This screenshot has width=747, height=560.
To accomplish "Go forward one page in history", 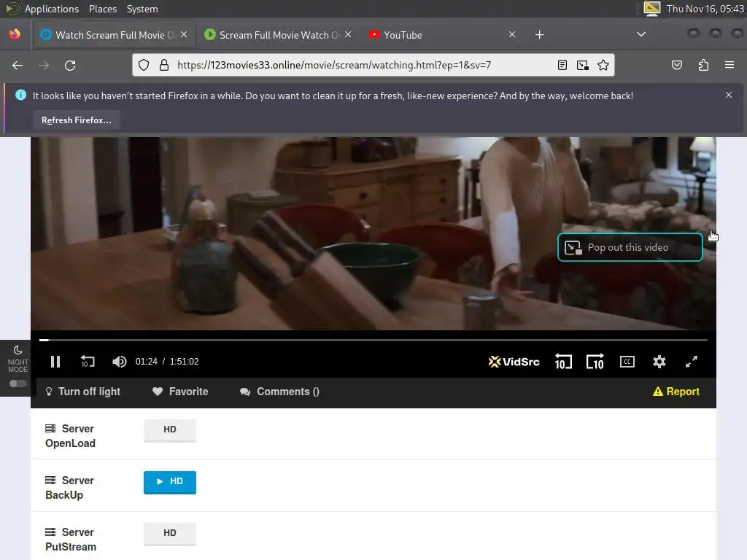I will point(44,65).
